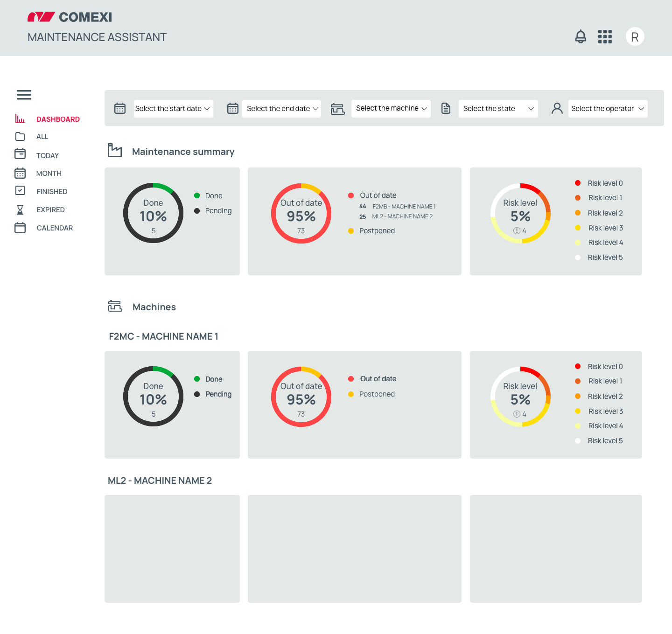The width and height of the screenshot is (672, 634).
Task: Open the Select the end date dropdown
Action: [281, 109]
